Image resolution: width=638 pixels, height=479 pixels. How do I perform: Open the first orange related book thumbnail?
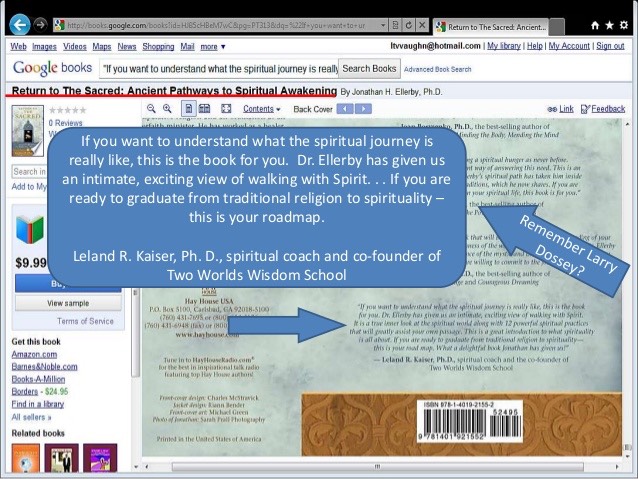[26, 458]
